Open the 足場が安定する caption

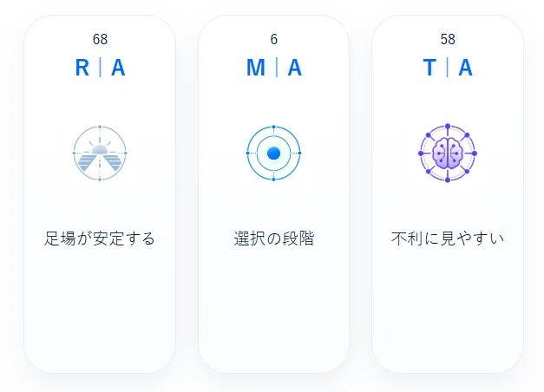100,238
